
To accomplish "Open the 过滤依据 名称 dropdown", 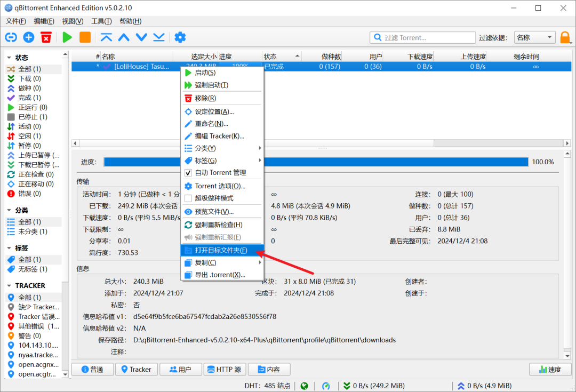I will [x=534, y=37].
